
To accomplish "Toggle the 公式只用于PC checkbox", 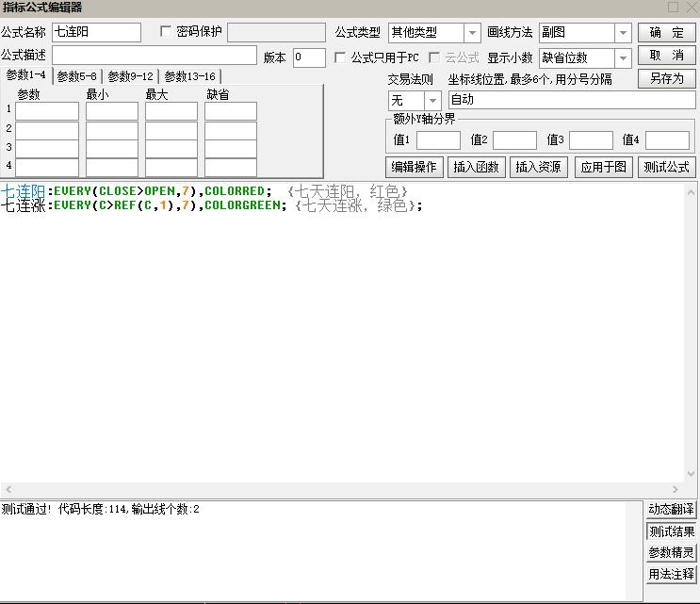I will point(340,57).
